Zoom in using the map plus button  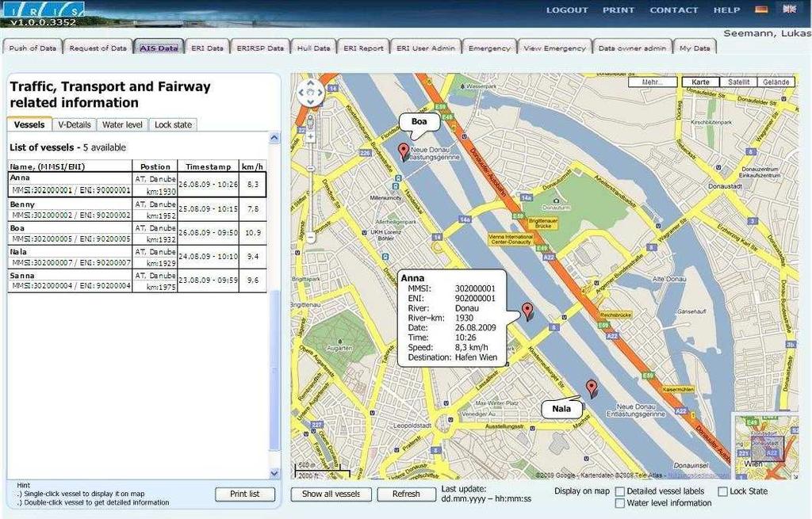click(310, 136)
